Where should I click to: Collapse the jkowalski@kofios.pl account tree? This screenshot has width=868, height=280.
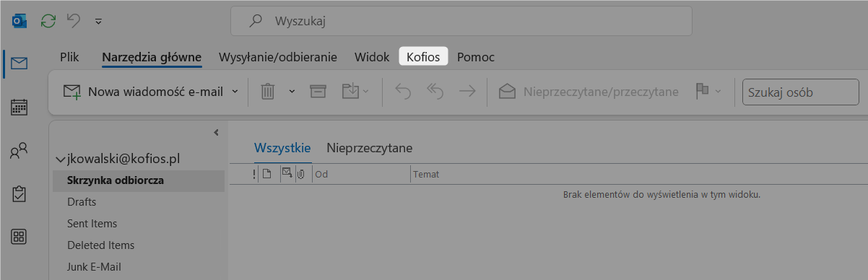click(61, 159)
